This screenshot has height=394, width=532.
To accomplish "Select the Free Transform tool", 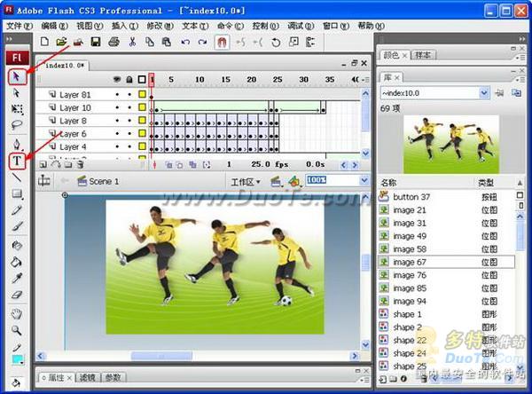I will [17, 109].
